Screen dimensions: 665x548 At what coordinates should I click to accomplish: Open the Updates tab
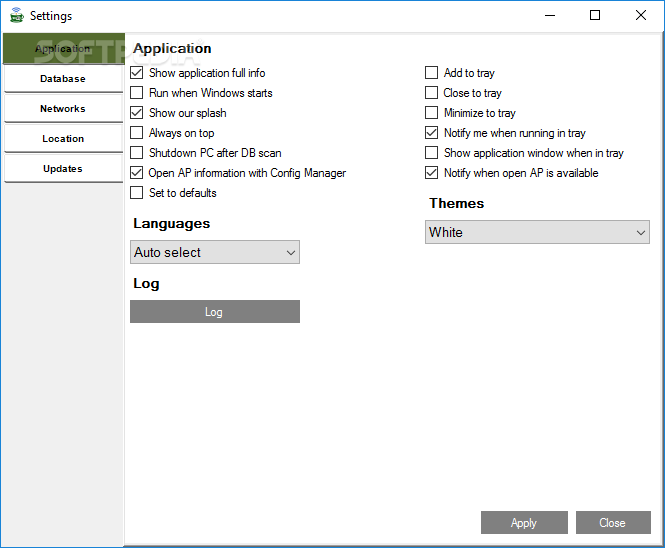(64, 169)
